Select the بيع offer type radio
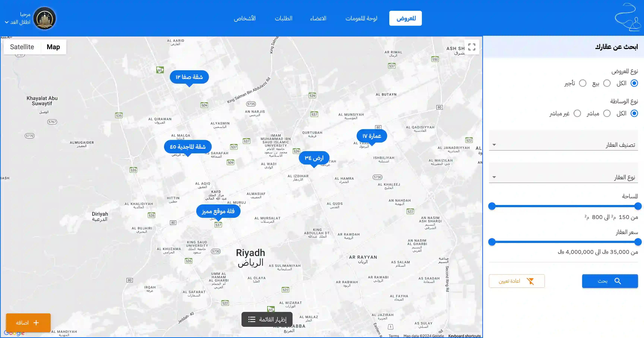The width and height of the screenshot is (644, 338). coord(607,83)
